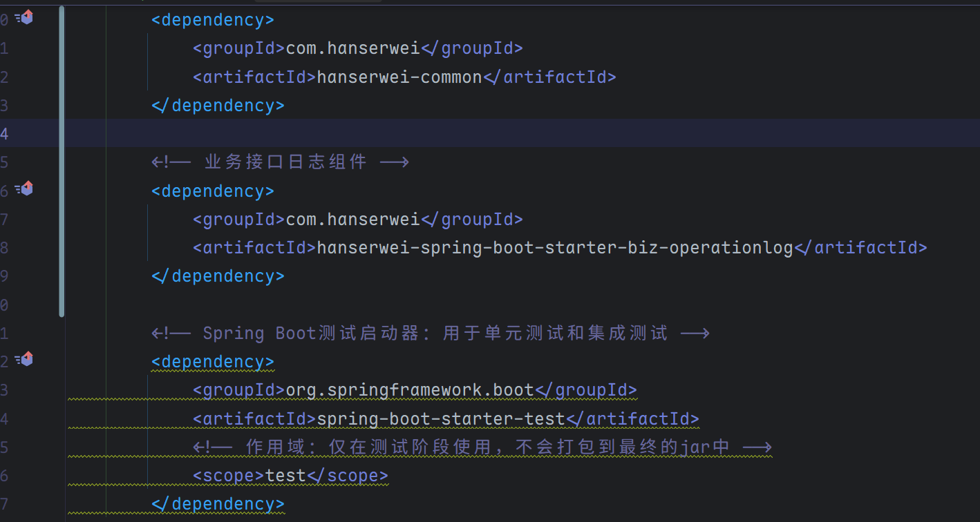
Task: Click the blue change marker bar in the gutter
Action: (x=62, y=159)
